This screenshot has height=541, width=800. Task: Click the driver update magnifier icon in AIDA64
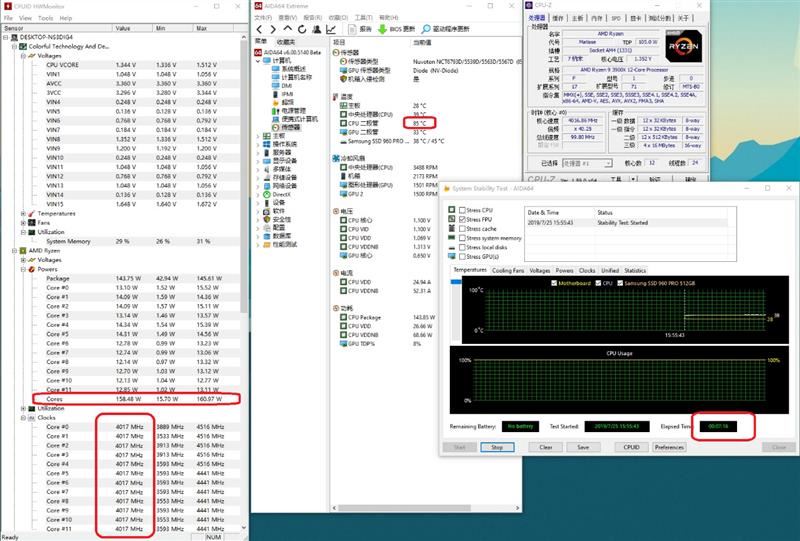pos(426,29)
